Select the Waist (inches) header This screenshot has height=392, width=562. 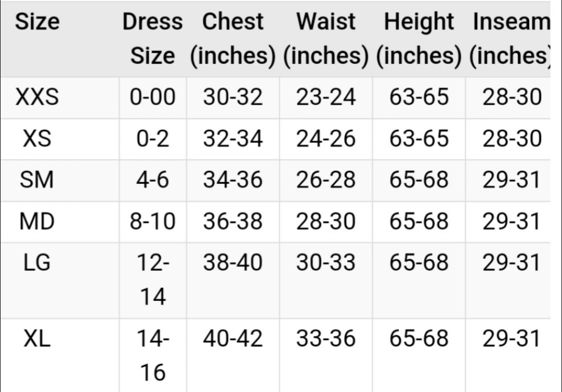326,39
